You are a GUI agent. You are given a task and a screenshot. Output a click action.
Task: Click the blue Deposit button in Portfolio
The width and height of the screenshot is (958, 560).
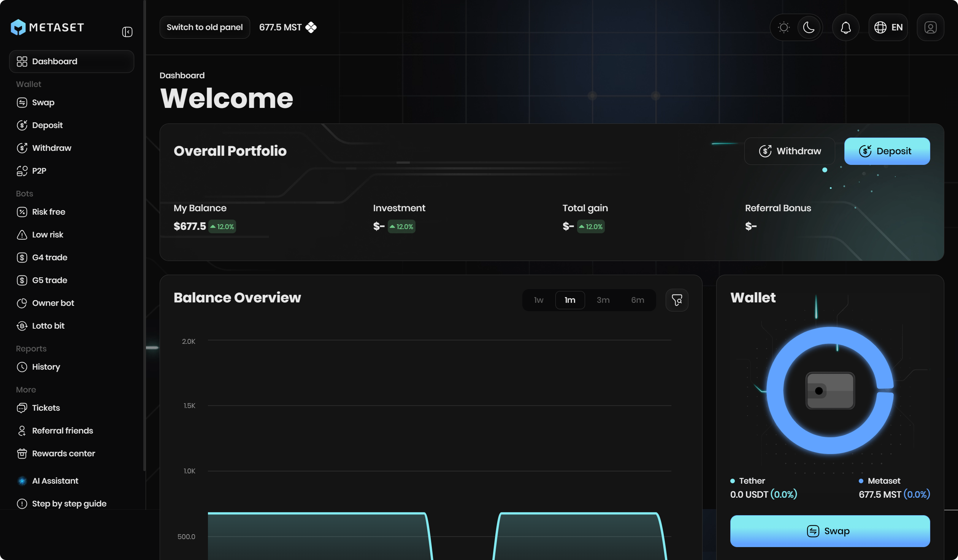click(887, 151)
